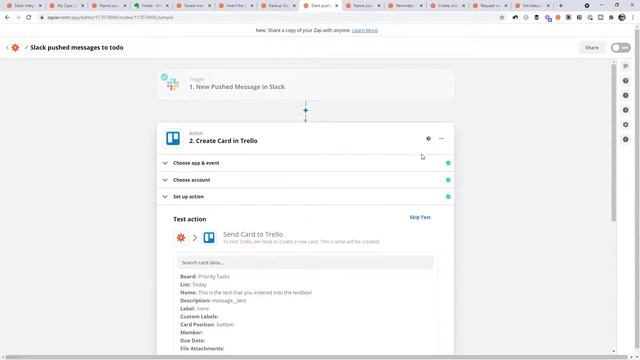Screen dimensions: 640x360
Task: Click the File Attachments row
Action: [202, 349]
